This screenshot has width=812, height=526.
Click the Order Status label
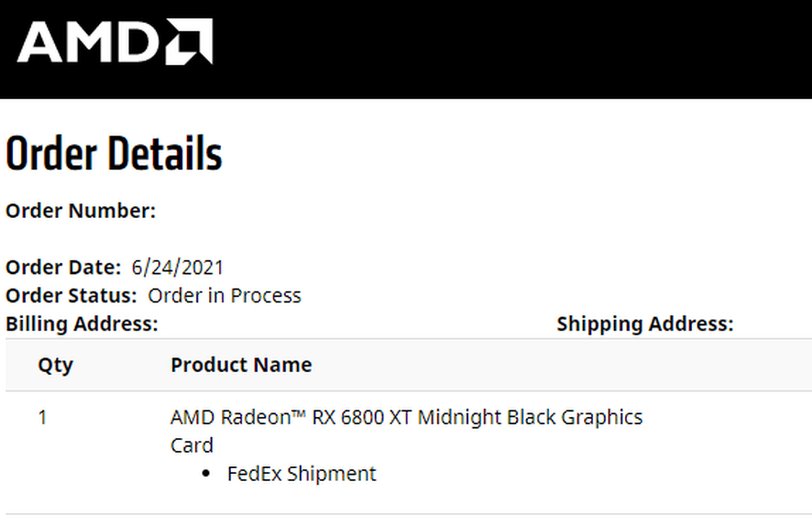coord(71,296)
